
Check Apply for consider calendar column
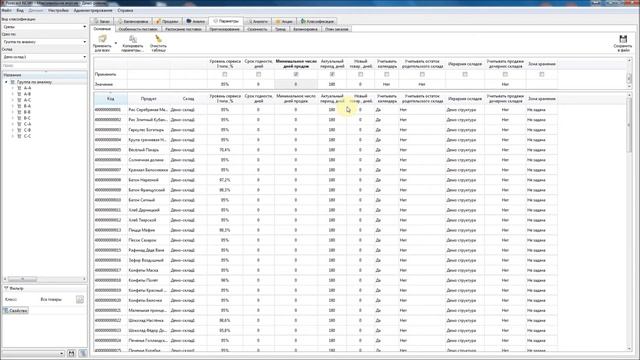[387, 74]
